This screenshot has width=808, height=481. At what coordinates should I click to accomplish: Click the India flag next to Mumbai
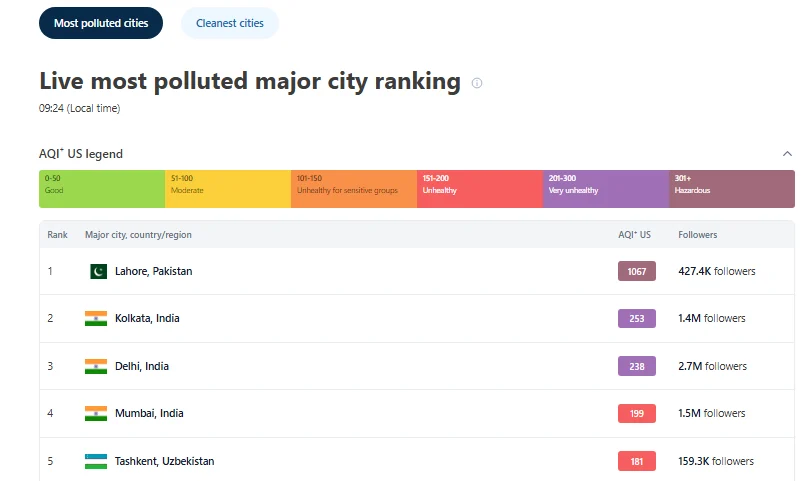pos(96,413)
